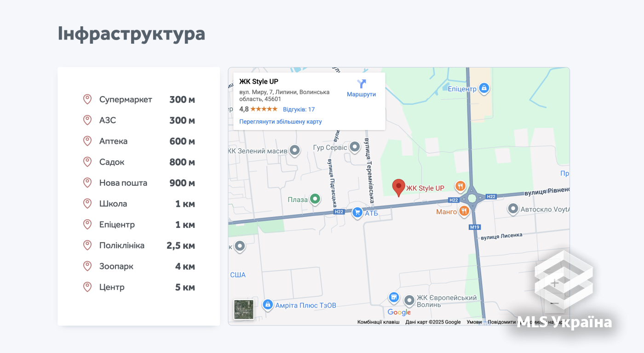Click the pin icon beside Поліклініка
The width and height of the screenshot is (644, 353).
click(87, 245)
